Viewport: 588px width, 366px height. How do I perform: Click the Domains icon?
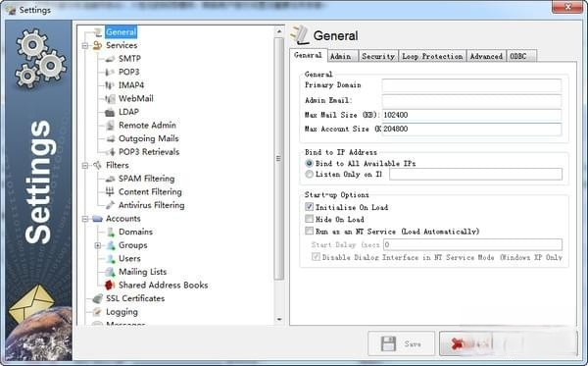111,232
